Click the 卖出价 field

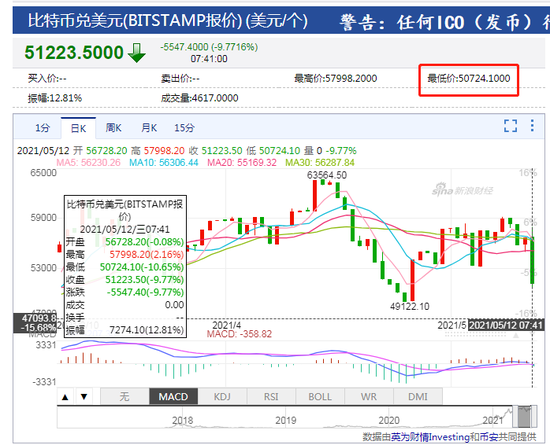tap(180, 78)
